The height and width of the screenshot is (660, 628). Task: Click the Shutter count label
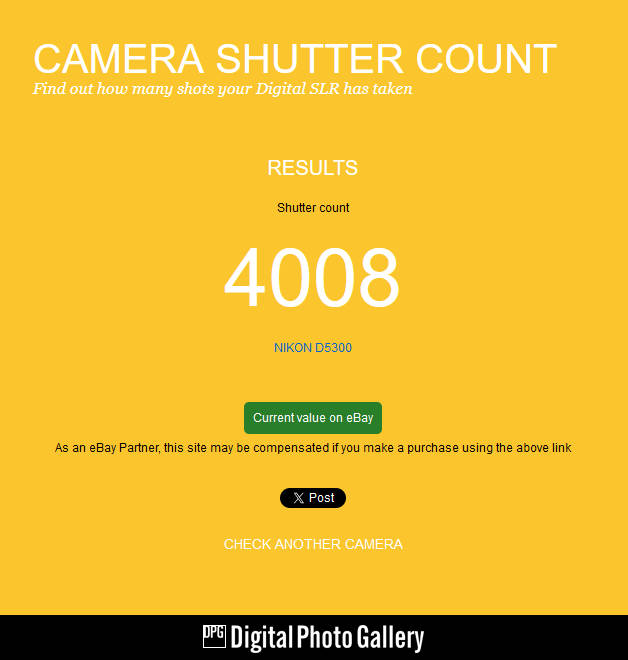[313, 208]
